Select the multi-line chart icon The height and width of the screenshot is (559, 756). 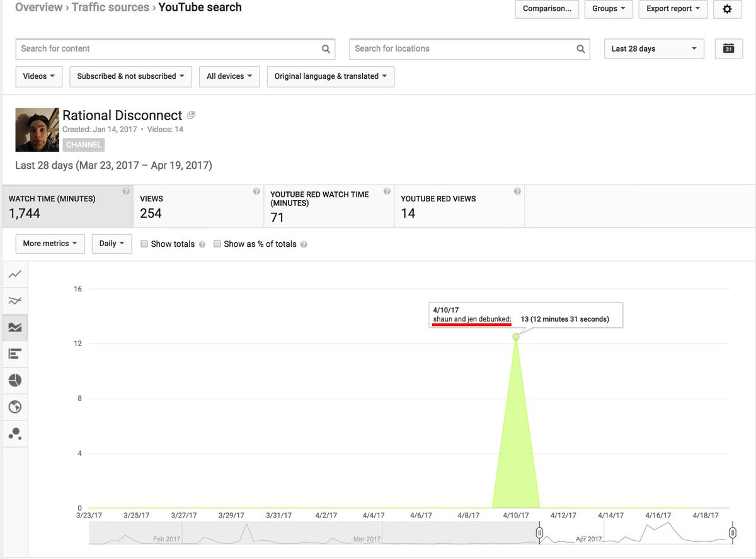[14, 301]
